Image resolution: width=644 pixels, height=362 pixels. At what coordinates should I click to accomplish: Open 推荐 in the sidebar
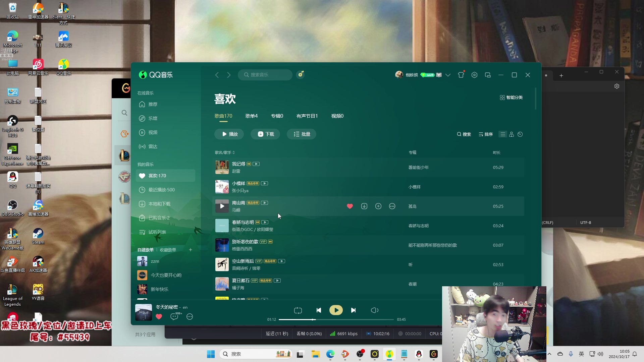165,104
